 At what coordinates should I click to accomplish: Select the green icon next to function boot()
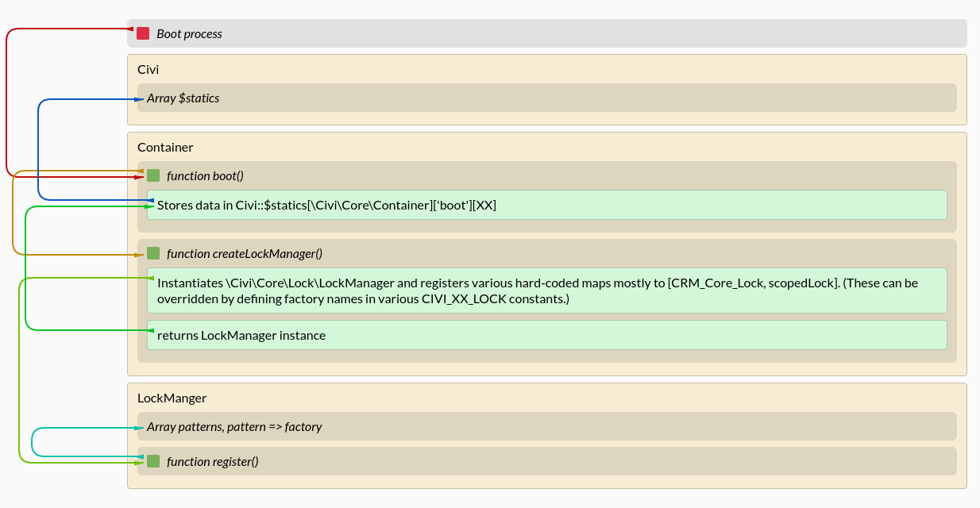tap(152, 175)
